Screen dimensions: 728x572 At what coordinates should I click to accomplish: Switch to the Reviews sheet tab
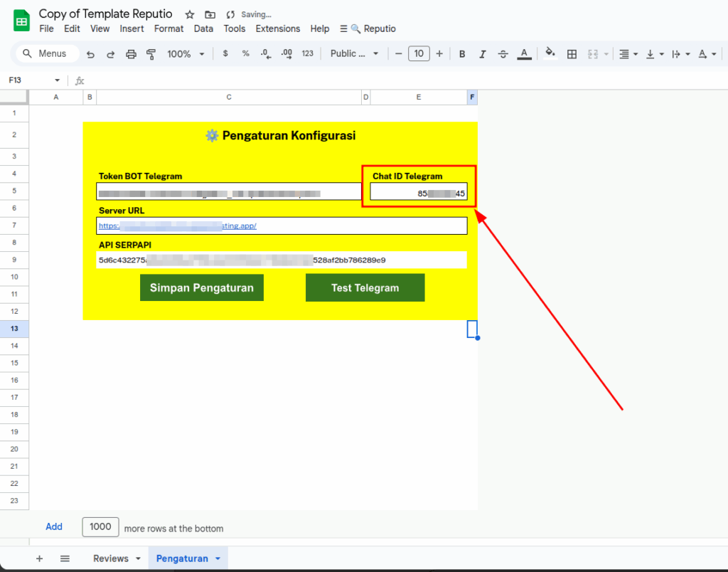point(110,559)
